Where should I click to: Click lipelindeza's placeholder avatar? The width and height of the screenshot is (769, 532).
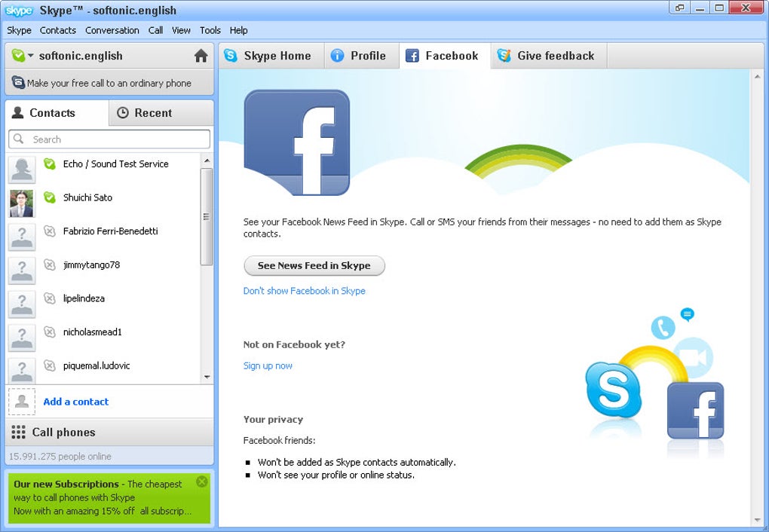pos(22,304)
